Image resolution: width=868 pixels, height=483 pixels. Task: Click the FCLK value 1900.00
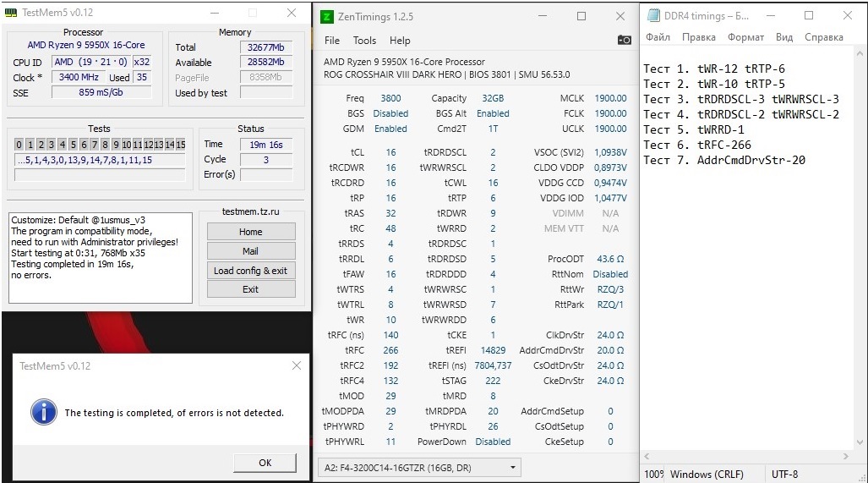pyautogui.click(x=610, y=113)
